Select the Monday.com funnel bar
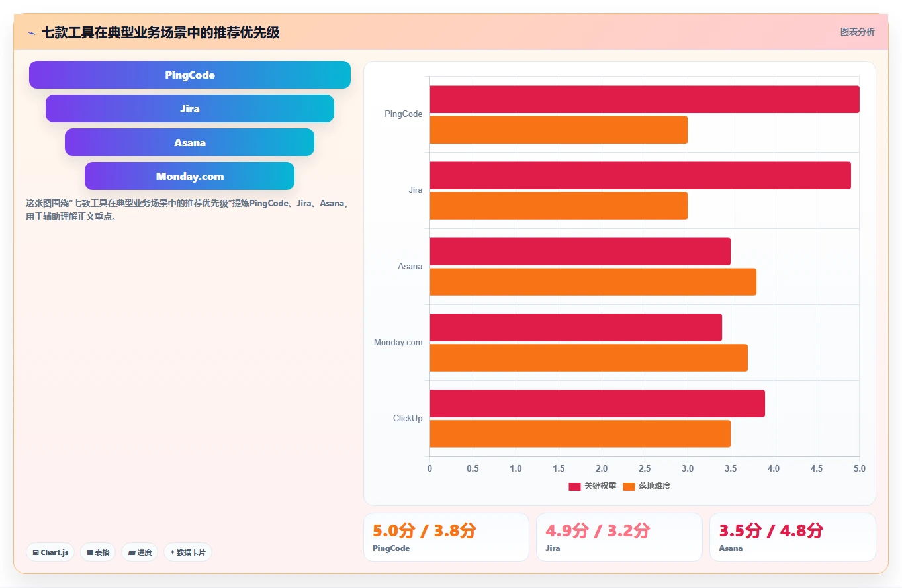 (x=190, y=176)
